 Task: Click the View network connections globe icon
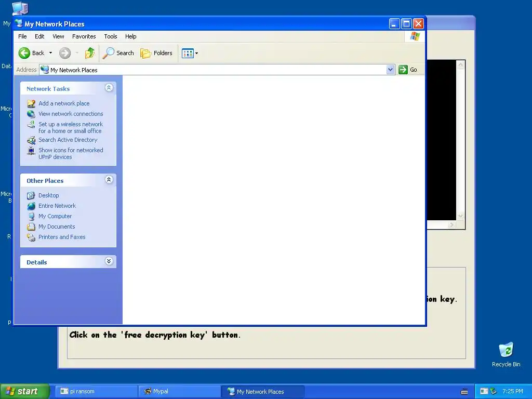[31, 114]
